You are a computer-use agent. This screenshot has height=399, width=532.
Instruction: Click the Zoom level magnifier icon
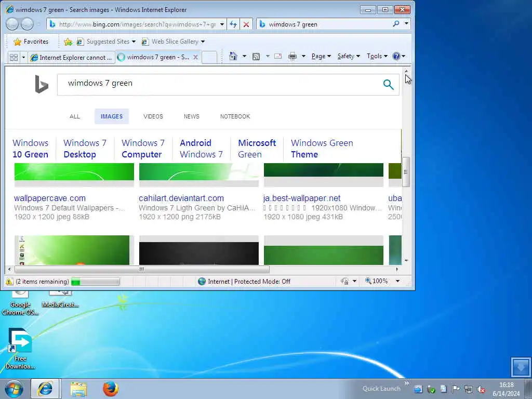tap(368, 281)
